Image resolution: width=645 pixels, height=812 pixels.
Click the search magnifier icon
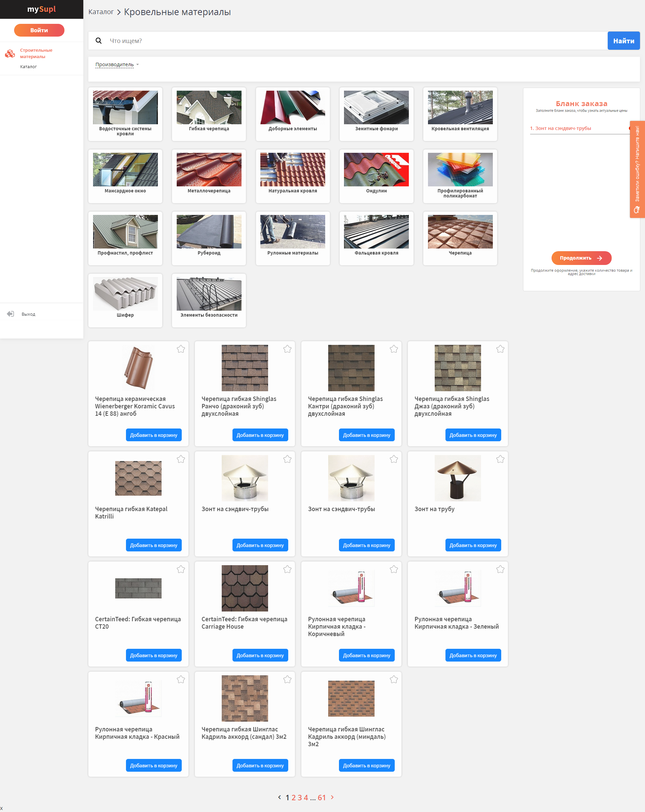tap(98, 41)
